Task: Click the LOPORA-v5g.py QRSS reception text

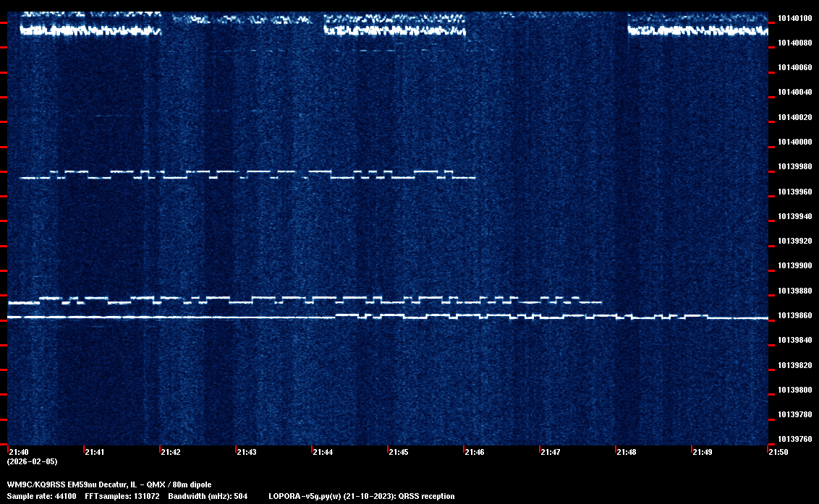Action: point(361,496)
